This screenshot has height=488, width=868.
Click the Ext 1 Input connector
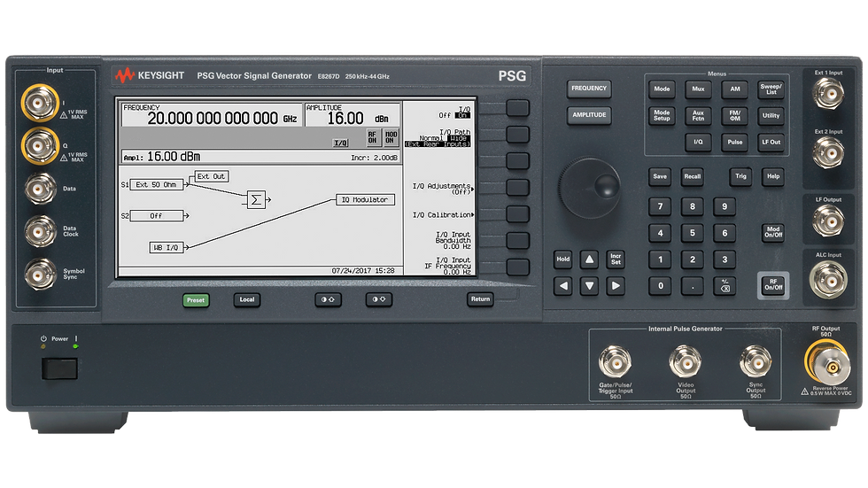828,93
